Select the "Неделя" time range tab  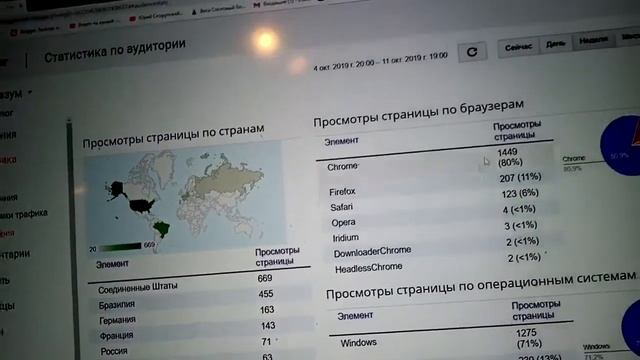click(x=593, y=40)
